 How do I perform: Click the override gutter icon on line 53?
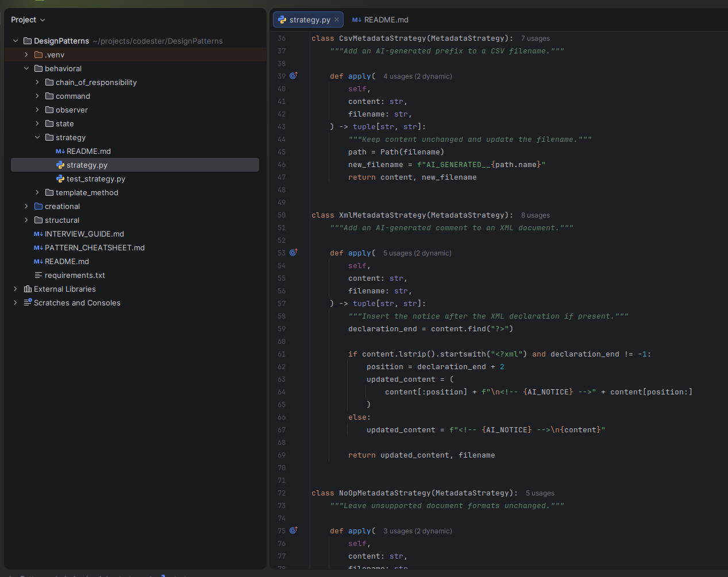(x=293, y=253)
